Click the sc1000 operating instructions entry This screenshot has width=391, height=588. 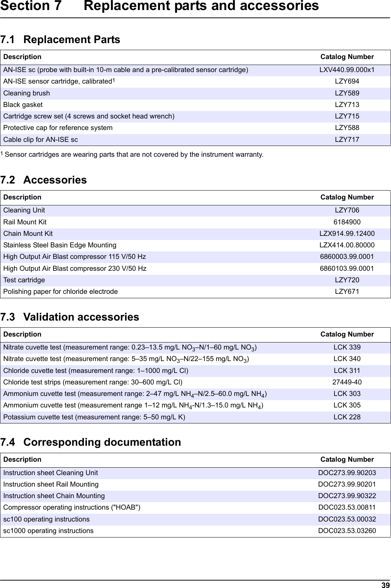pos(49,531)
